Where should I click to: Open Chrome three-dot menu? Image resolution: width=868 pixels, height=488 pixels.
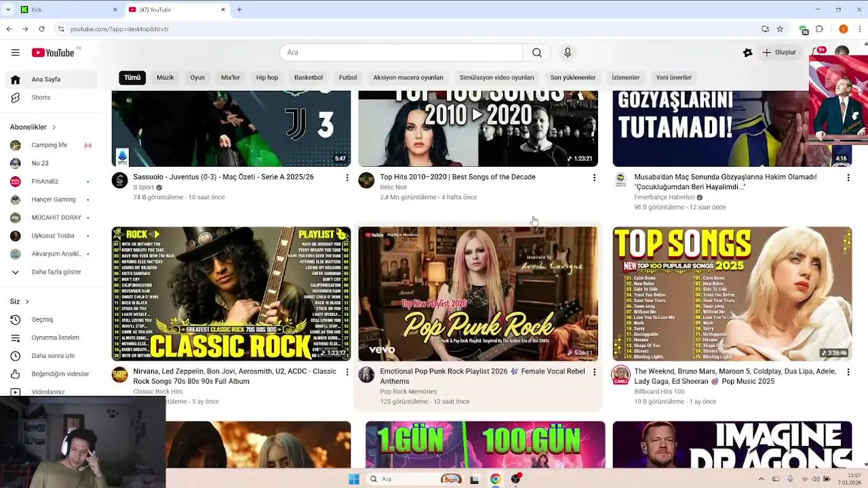click(x=860, y=29)
